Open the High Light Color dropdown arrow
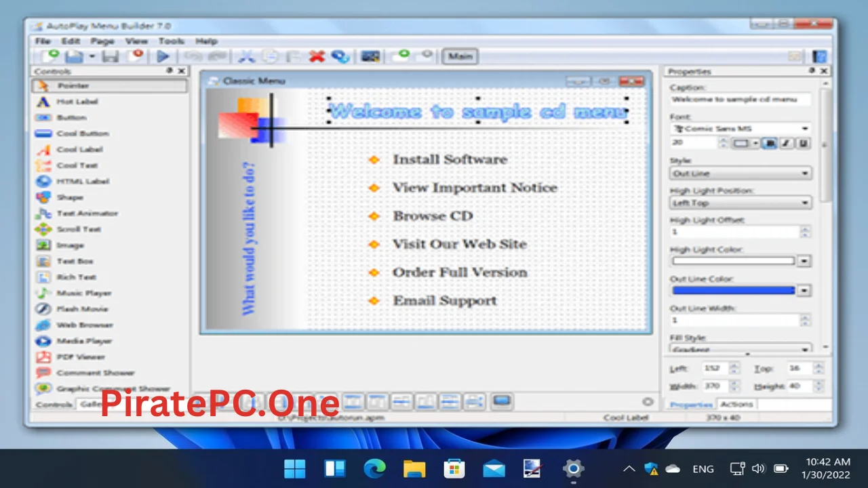 804,261
